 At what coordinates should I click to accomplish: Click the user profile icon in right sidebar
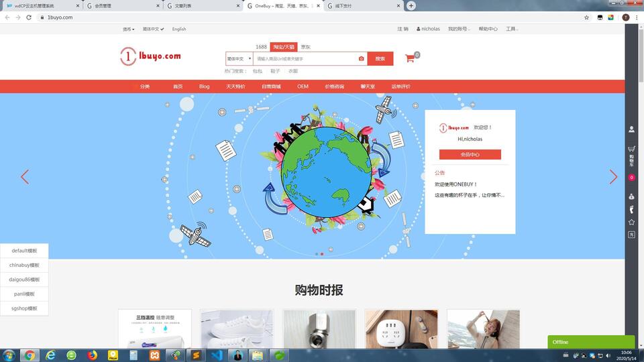631,129
